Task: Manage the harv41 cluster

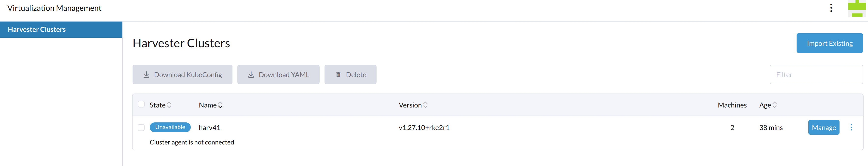Action: (824, 127)
